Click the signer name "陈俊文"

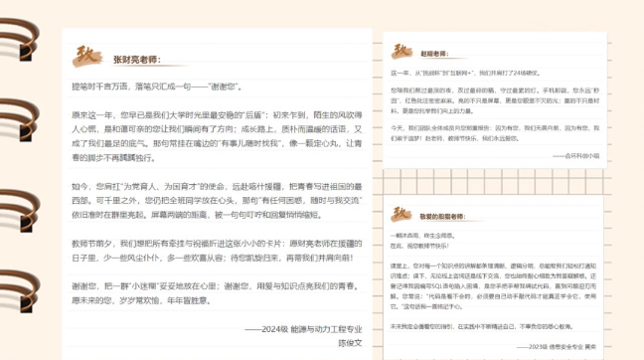tap(351, 343)
